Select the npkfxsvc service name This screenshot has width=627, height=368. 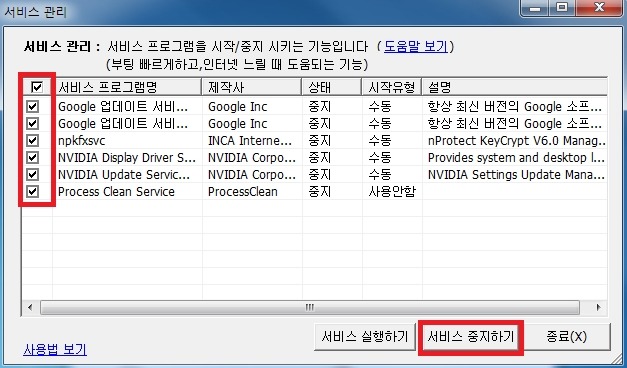click(82, 141)
